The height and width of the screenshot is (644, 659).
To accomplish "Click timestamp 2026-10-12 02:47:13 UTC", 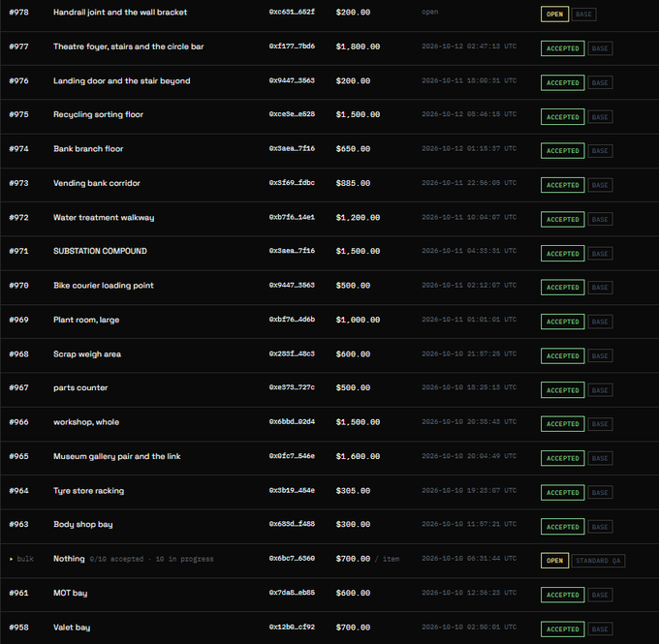I will pos(469,46).
